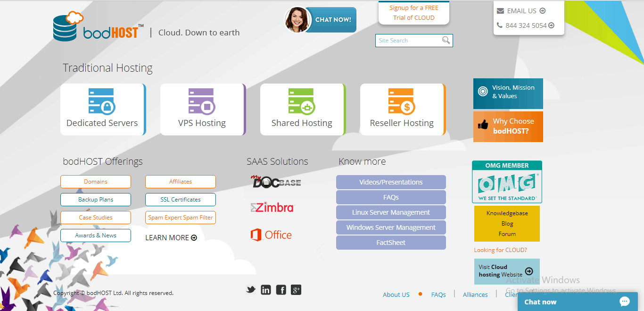Open SSL Certificates button
The image size is (644, 311).
click(181, 200)
